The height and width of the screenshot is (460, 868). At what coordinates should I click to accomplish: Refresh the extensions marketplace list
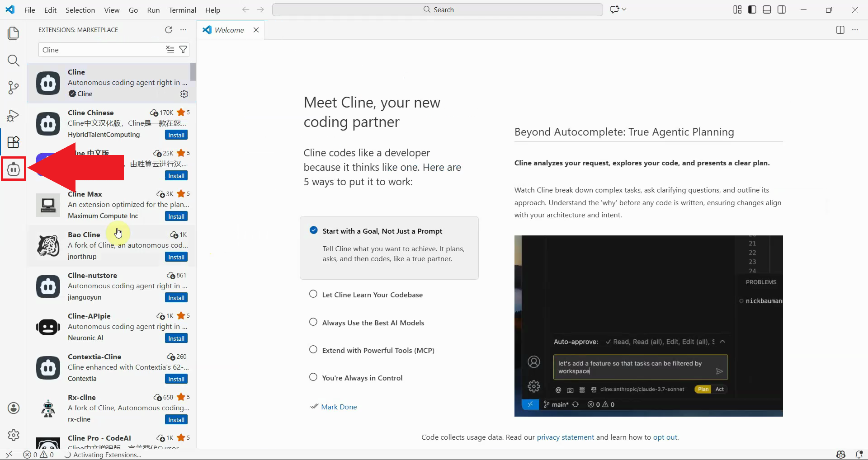169,30
